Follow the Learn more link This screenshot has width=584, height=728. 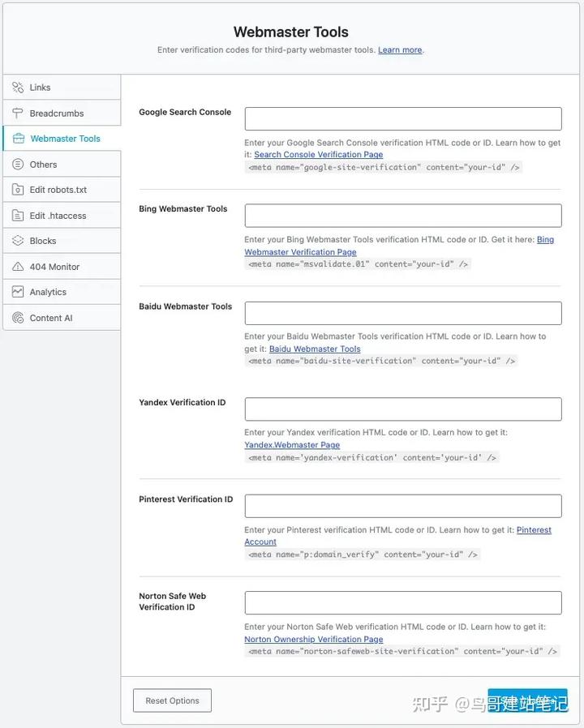[x=400, y=49]
